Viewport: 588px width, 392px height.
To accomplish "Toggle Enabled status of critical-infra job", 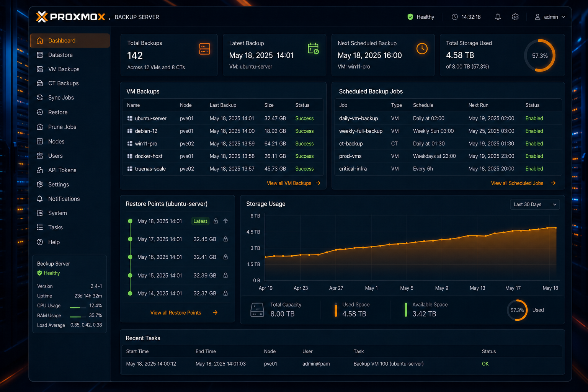I will [x=534, y=169].
